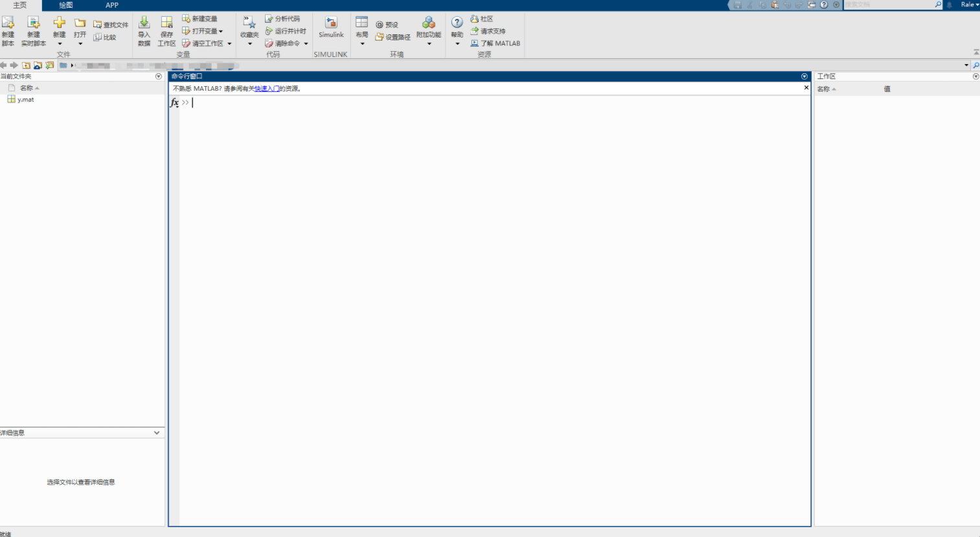Click the up-one-level folder icon
This screenshot has height=537, width=980.
(x=26, y=65)
